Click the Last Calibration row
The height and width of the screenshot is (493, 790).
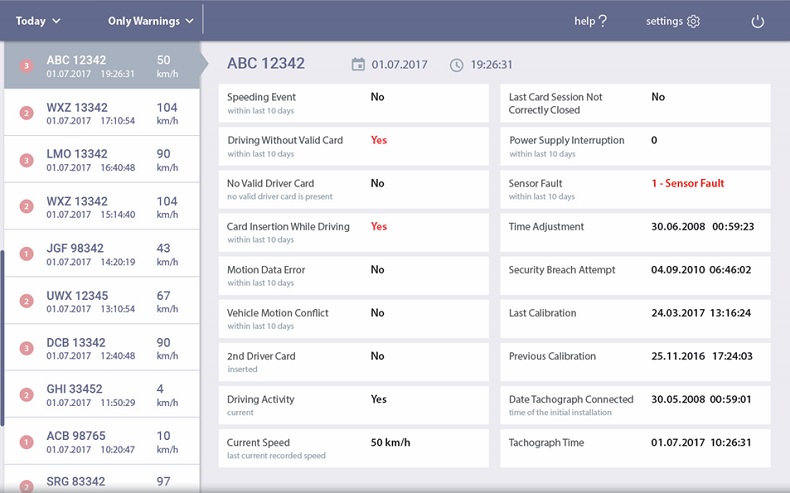pyautogui.click(x=635, y=318)
